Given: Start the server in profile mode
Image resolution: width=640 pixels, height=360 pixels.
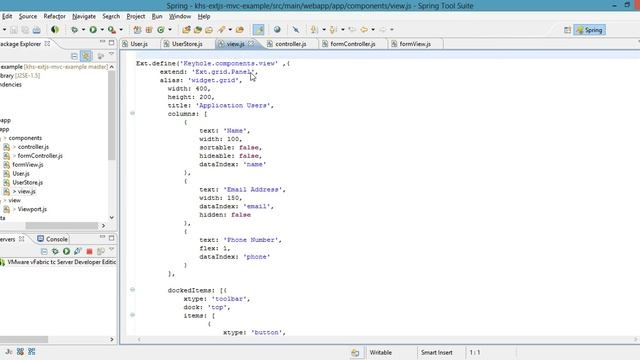Looking at the screenshot, I should pos(78,251).
